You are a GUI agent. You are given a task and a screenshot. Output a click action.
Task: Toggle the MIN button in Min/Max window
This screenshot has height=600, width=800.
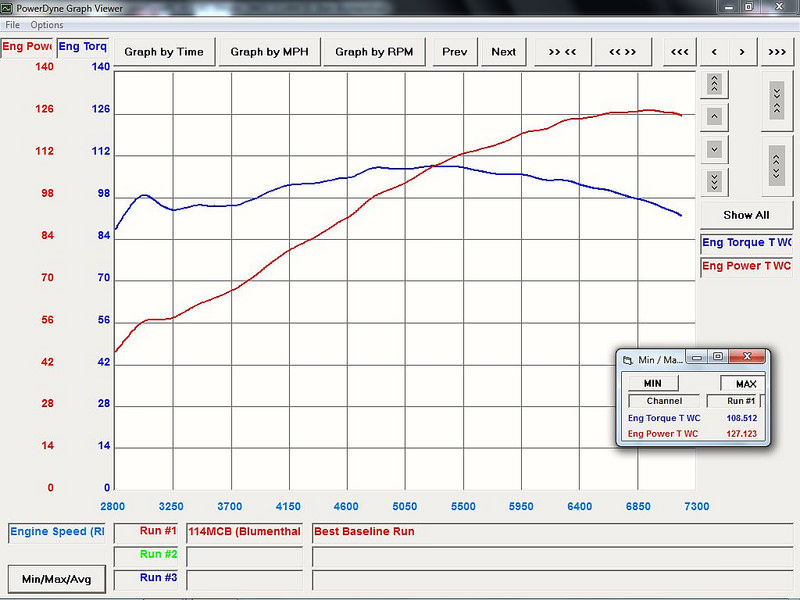pos(651,383)
